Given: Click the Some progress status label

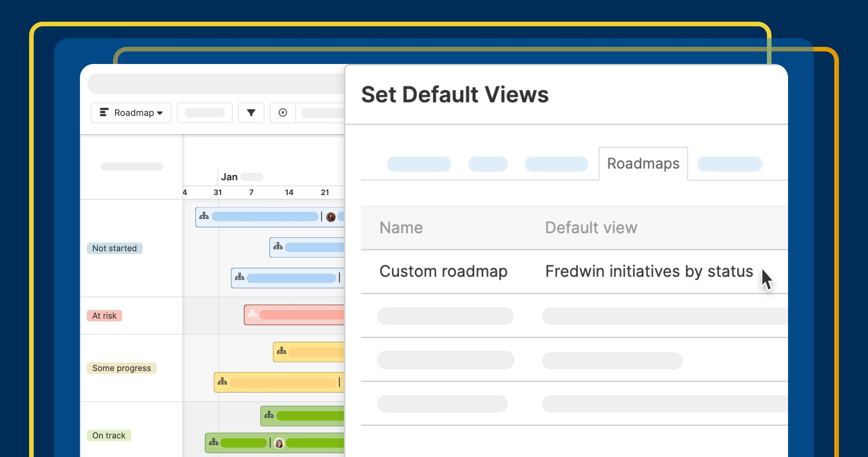Looking at the screenshot, I should tap(121, 368).
